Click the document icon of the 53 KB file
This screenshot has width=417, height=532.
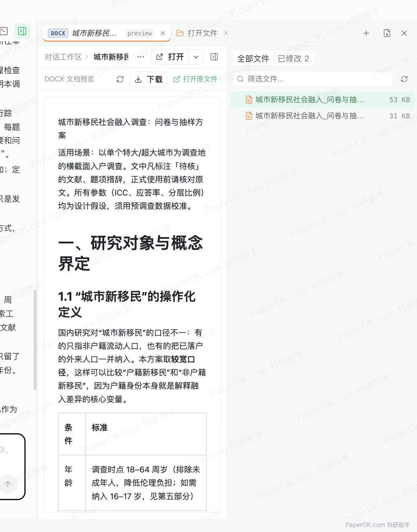coord(249,99)
